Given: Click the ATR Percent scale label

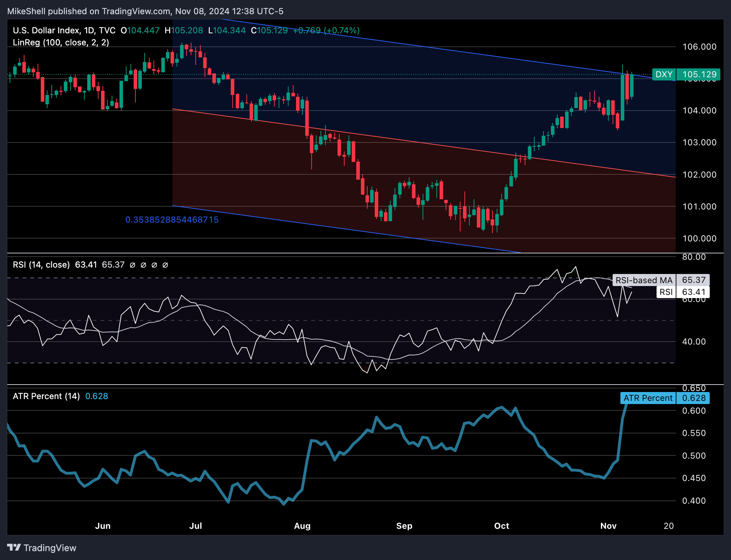Looking at the screenshot, I should point(648,398).
